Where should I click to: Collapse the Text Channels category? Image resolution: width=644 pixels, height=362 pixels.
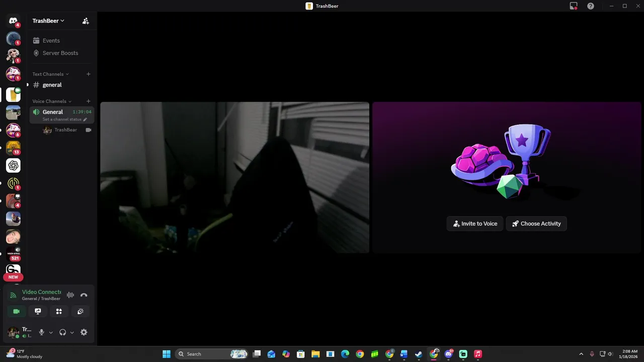(x=50, y=74)
